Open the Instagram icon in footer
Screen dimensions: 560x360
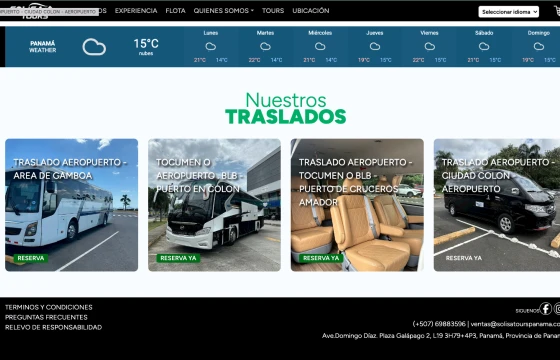click(x=557, y=309)
